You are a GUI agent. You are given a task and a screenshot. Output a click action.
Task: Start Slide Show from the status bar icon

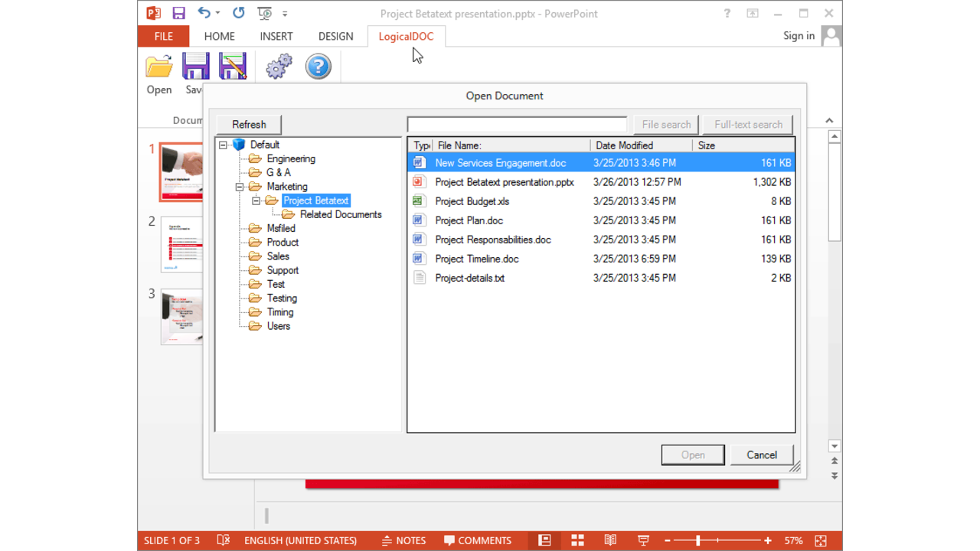coord(642,540)
